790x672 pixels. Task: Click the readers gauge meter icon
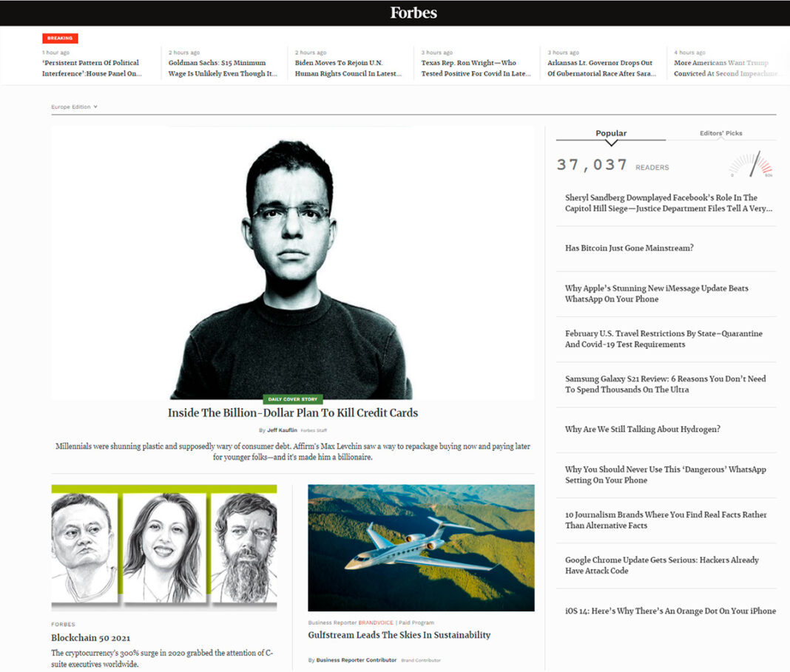752,165
